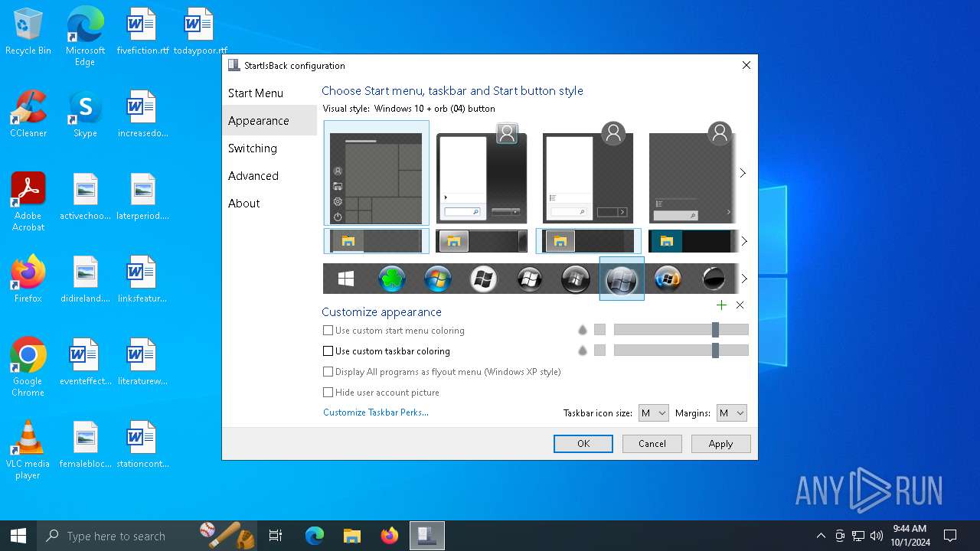This screenshot has width=980, height=551.
Task: Select the white orb with black Windows logo
Action: (484, 279)
